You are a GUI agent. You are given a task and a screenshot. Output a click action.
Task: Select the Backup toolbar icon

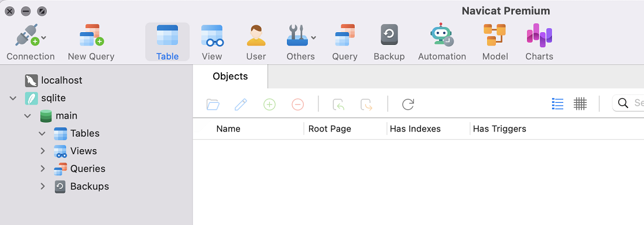pyautogui.click(x=389, y=35)
